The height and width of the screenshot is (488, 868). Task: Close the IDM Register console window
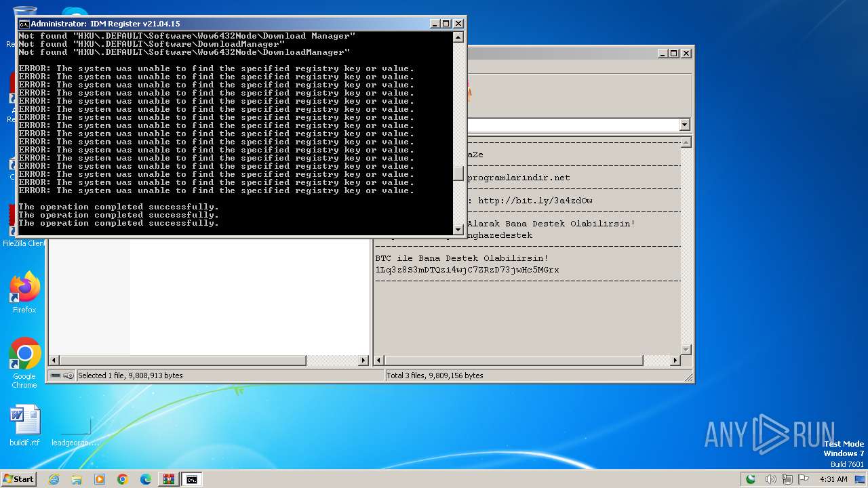click(458, 24)
